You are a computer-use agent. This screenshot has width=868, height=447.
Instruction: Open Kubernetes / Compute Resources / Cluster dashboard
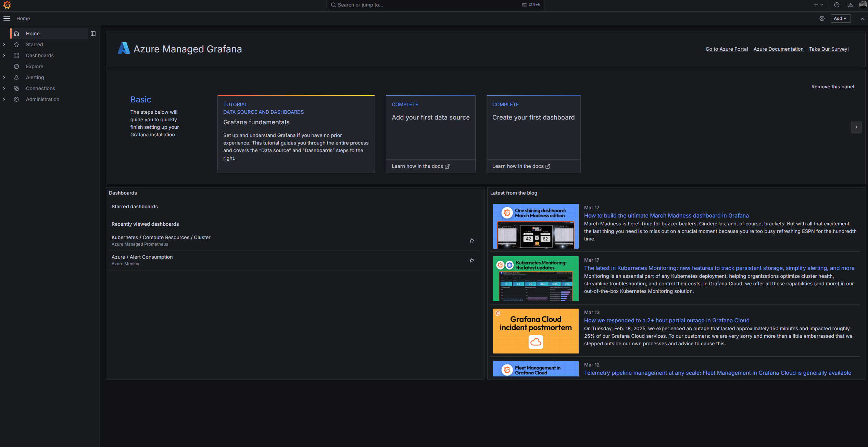pos(161,237)
